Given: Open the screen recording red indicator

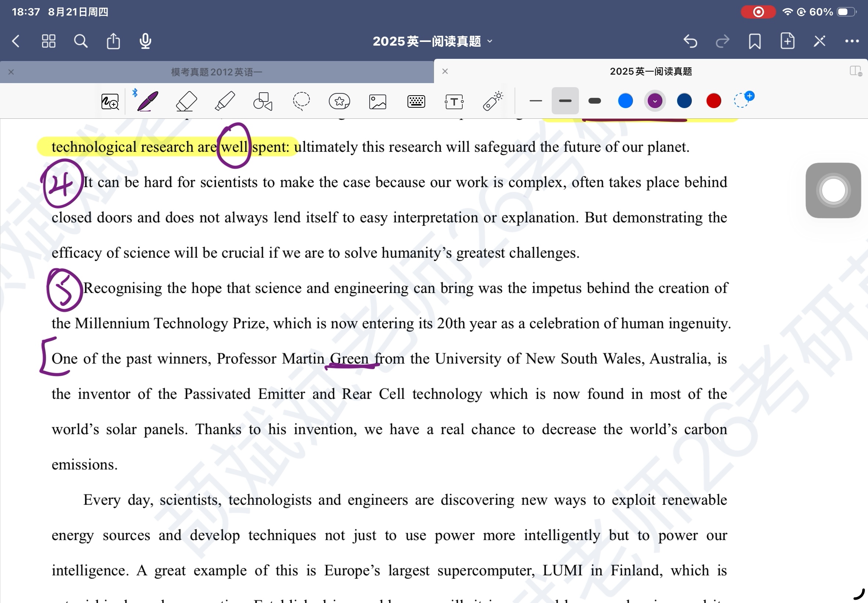Looking at the screenshot, I should (758, 12).
